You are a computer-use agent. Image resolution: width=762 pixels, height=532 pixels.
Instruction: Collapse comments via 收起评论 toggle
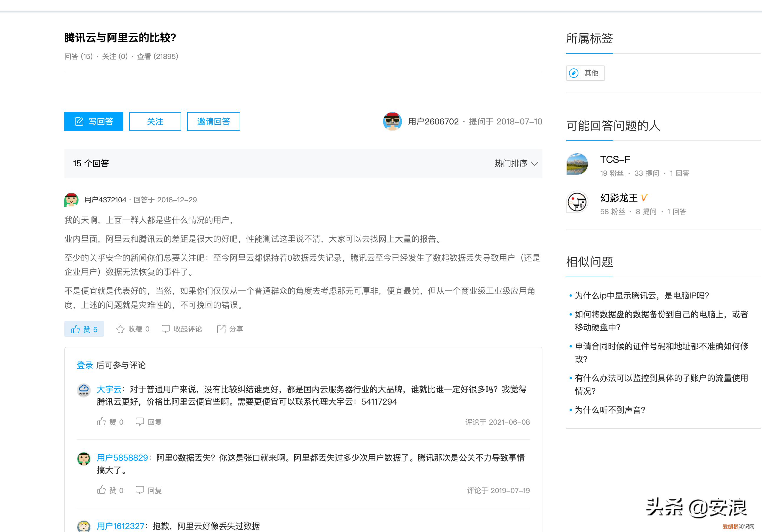pyautogui.click(x=188, y=329)
